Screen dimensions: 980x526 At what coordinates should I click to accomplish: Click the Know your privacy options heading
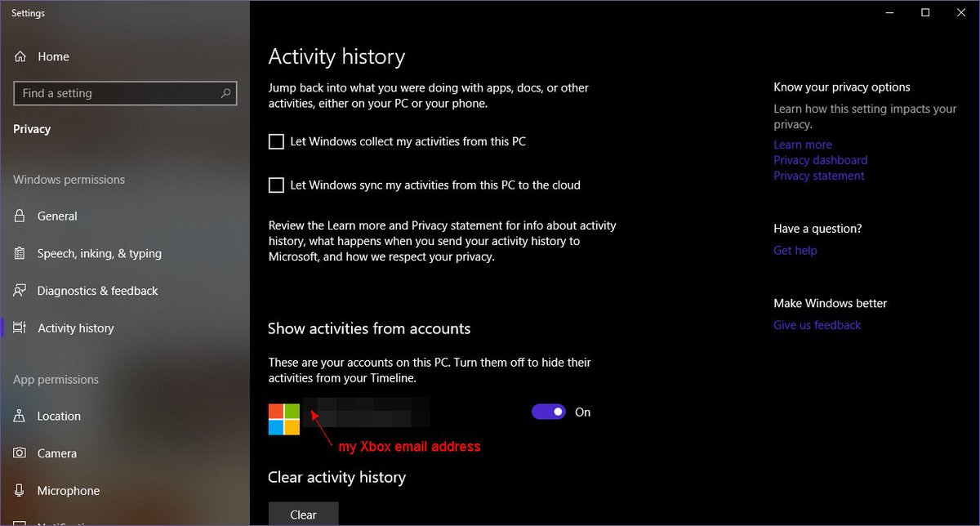[842, 87]
